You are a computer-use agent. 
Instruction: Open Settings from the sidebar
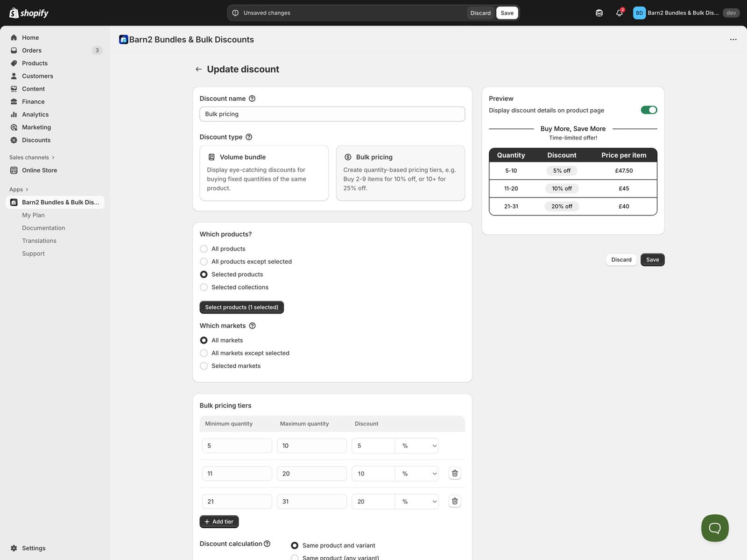click(x=34, y=548)
